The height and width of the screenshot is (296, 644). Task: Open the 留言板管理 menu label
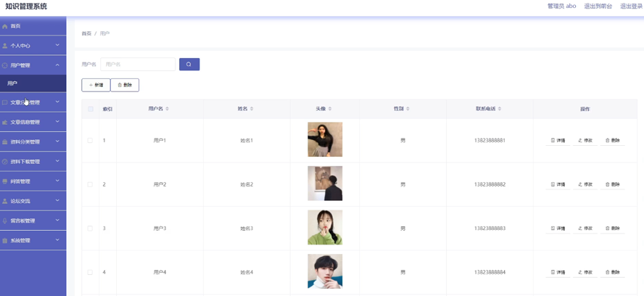22,221
